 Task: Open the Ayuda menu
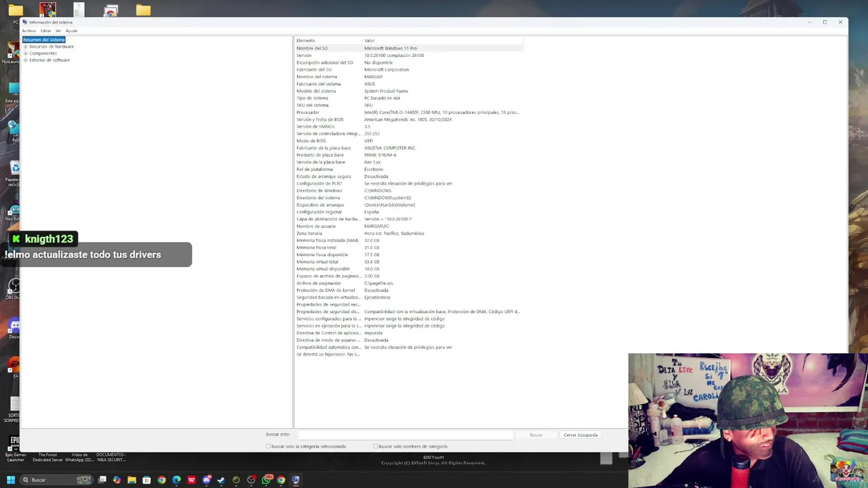[x=71, y=30]
